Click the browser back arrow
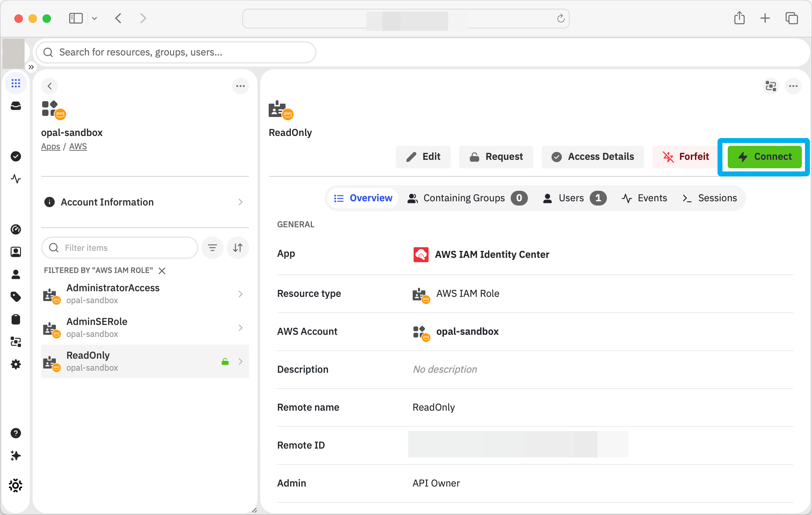 [x=118, y=18]
